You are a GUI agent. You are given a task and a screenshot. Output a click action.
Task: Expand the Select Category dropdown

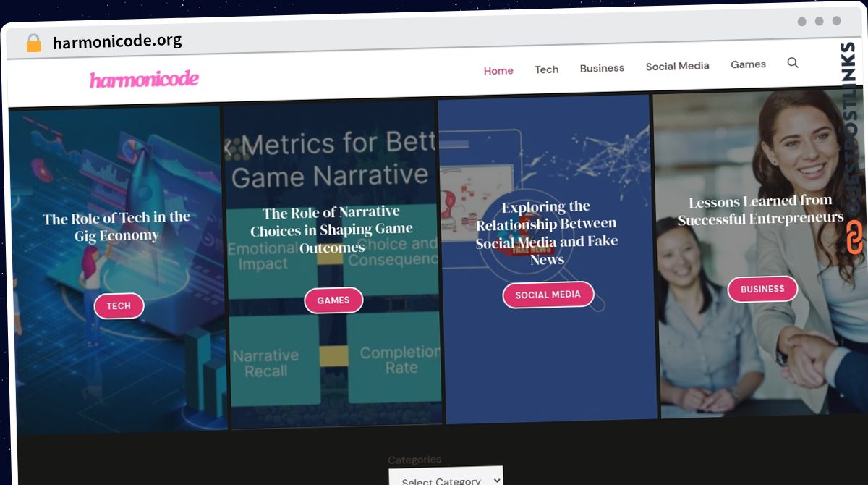[445, 479]
